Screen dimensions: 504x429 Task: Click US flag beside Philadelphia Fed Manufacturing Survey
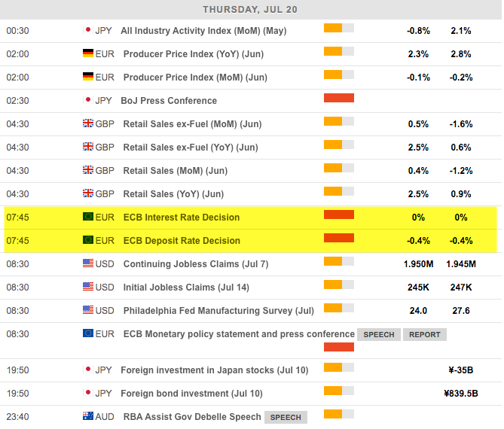click(x=87, y=310)
